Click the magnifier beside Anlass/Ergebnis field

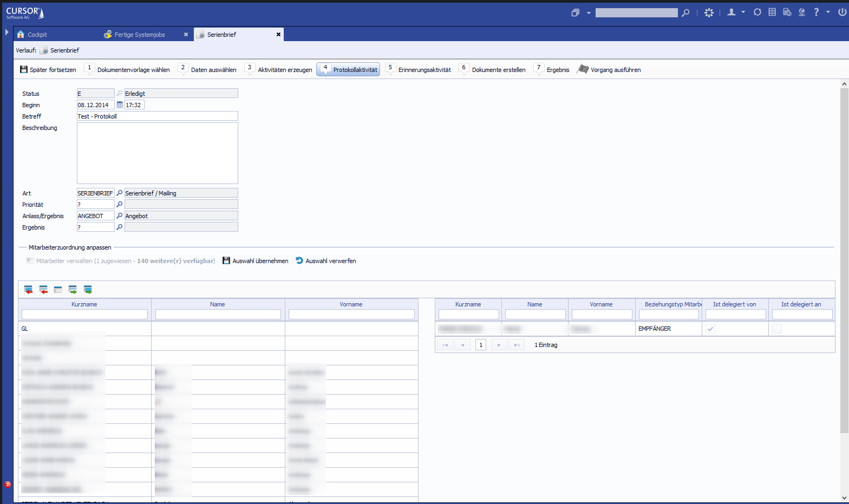(x=120, y=216)
